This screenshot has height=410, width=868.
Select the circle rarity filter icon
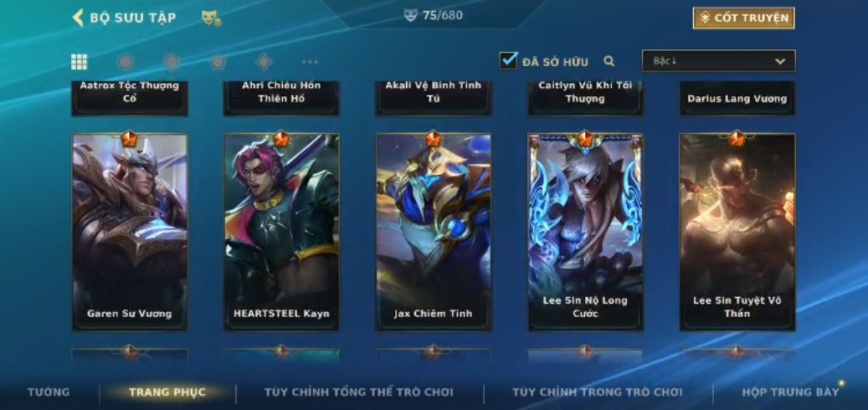[126, 61]
